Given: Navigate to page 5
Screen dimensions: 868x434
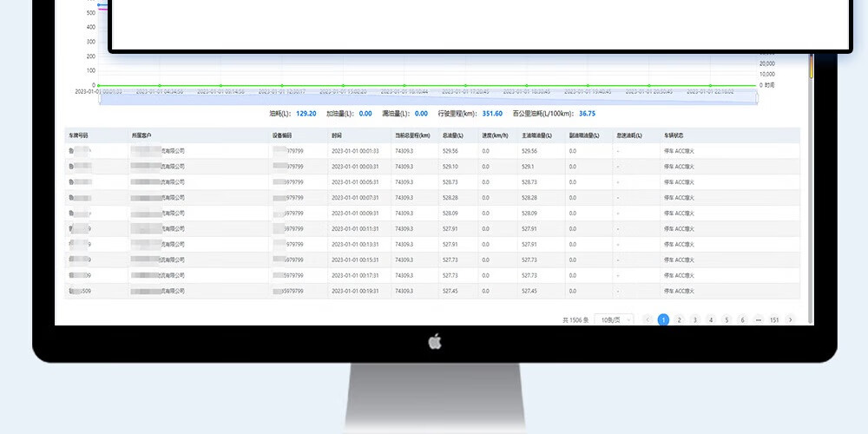Looking at the screenshot, I should [726, 319].
